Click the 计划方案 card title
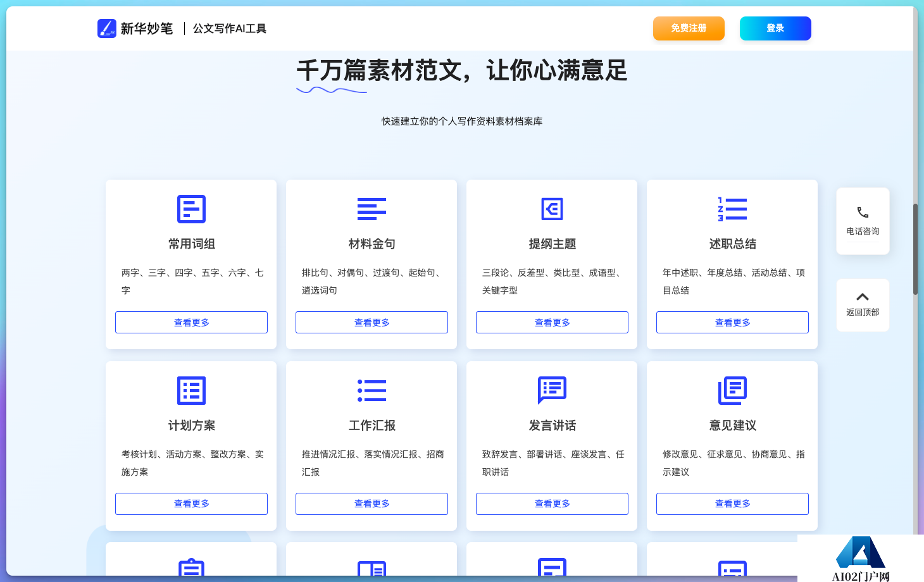 coord(191,426)
